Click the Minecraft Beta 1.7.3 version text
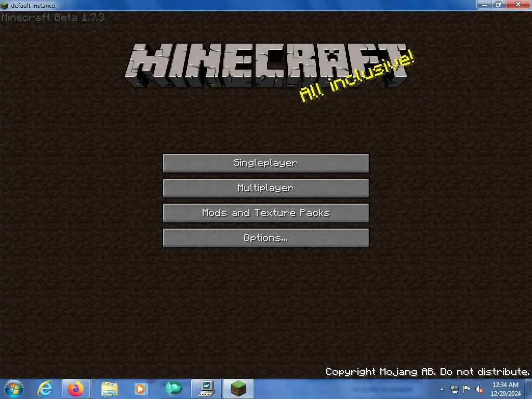The height and width of the screenshot is (399, 532). pyautogui.click(x=52, y=17)
